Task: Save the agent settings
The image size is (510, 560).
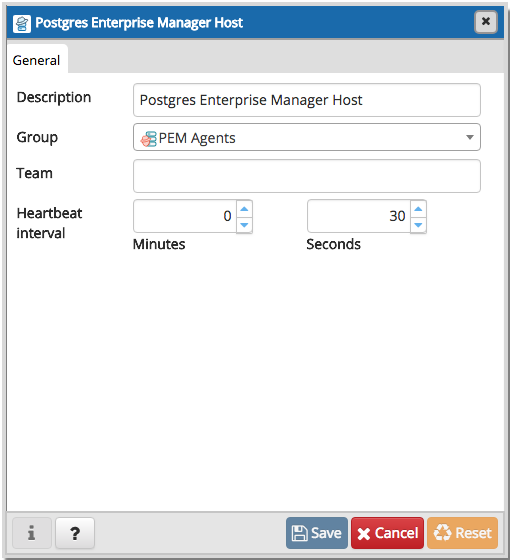Action: click(316, 533)
